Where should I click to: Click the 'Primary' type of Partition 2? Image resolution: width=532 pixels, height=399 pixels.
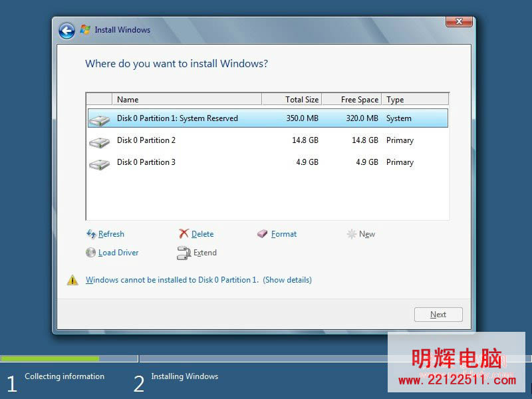tap(400, 140)
